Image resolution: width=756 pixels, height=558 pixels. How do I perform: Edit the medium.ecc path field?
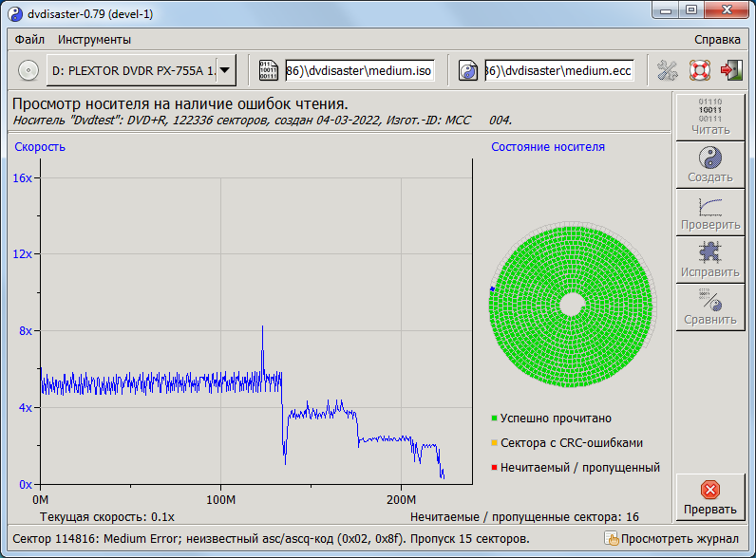pyautogui.click(x=559, y=70)
